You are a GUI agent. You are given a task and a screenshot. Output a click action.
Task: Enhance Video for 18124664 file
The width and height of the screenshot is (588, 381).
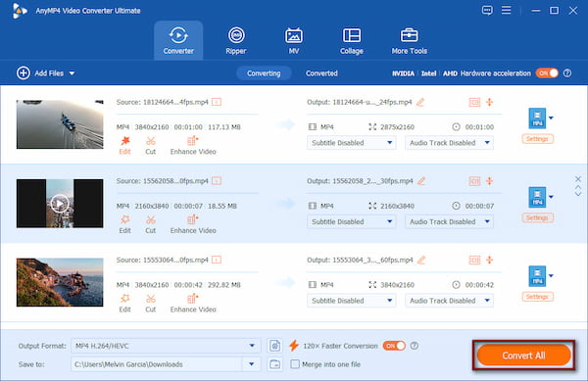click(x=193, y=145)
